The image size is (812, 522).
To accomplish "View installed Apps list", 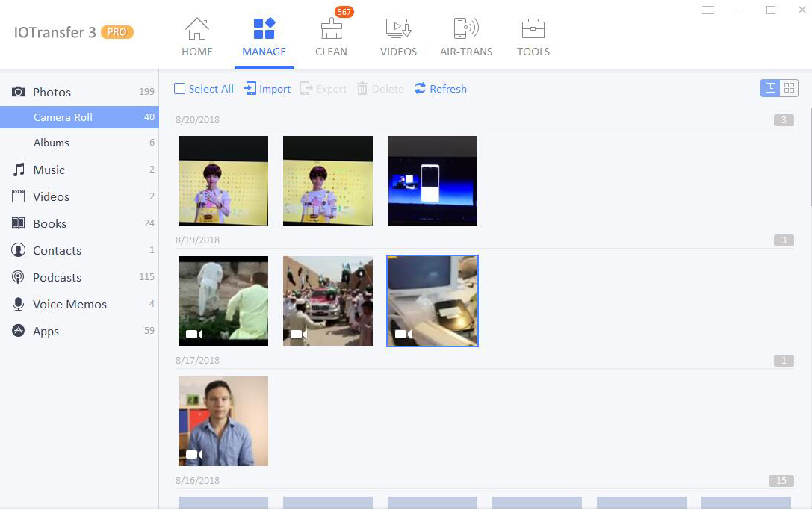I will [46, 331].
